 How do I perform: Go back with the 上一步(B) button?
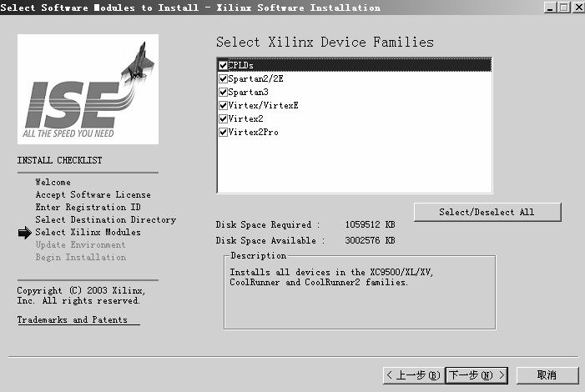point(414,375)
